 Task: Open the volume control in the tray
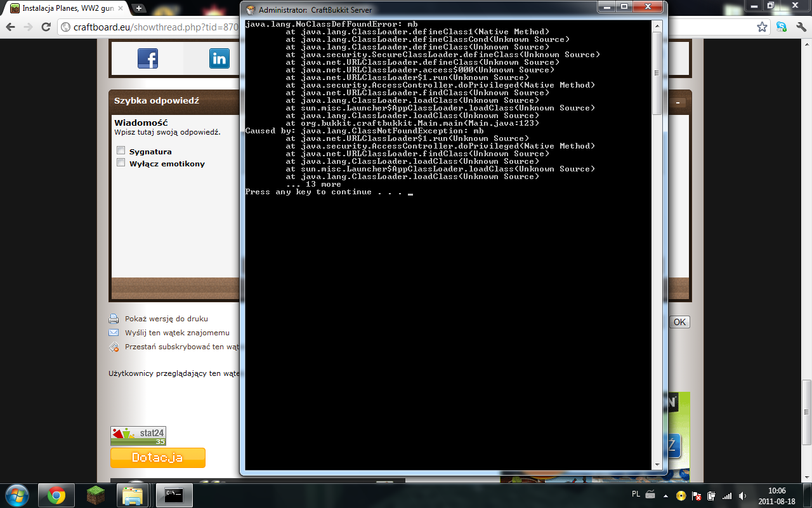pyautogui.click(x=742, y=495)
